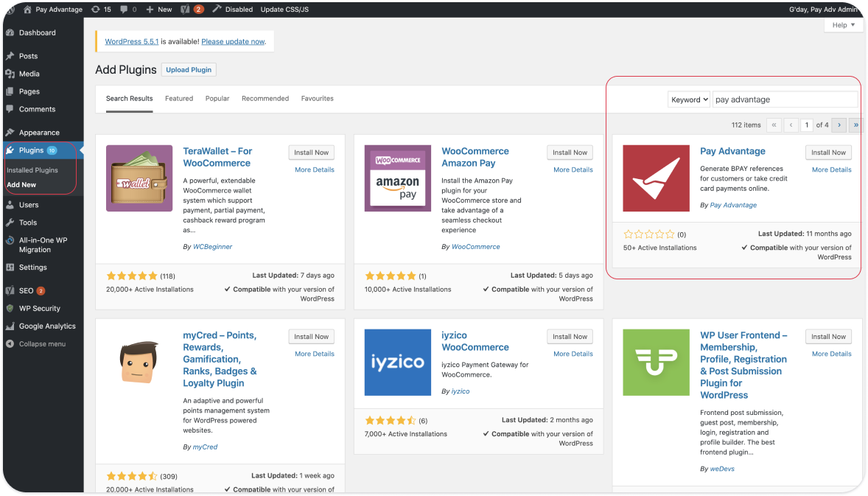Go to the next results page

(x=839, y=125)
